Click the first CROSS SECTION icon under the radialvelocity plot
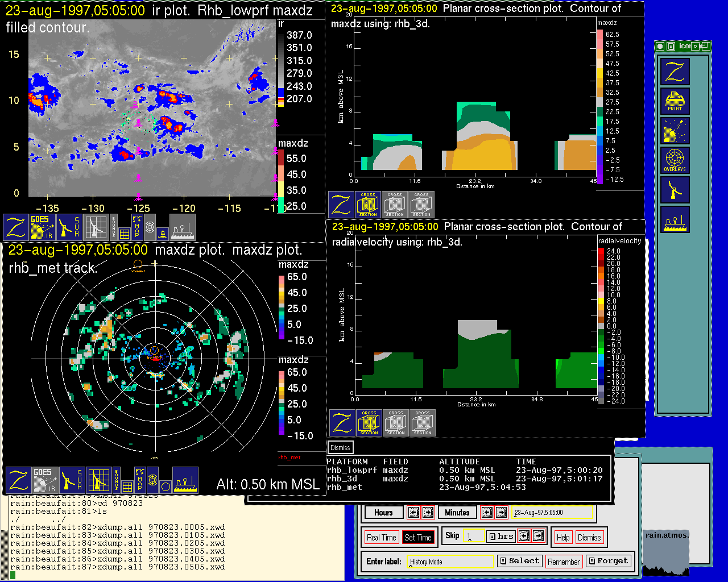Screen dimensions: 728x582 [369, 423]
